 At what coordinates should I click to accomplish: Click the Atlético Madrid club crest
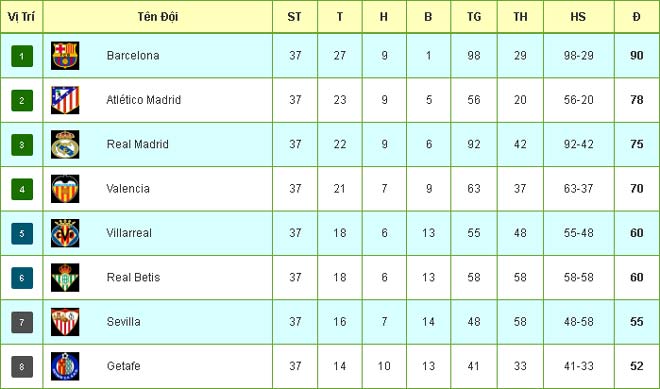click(65, 100)
